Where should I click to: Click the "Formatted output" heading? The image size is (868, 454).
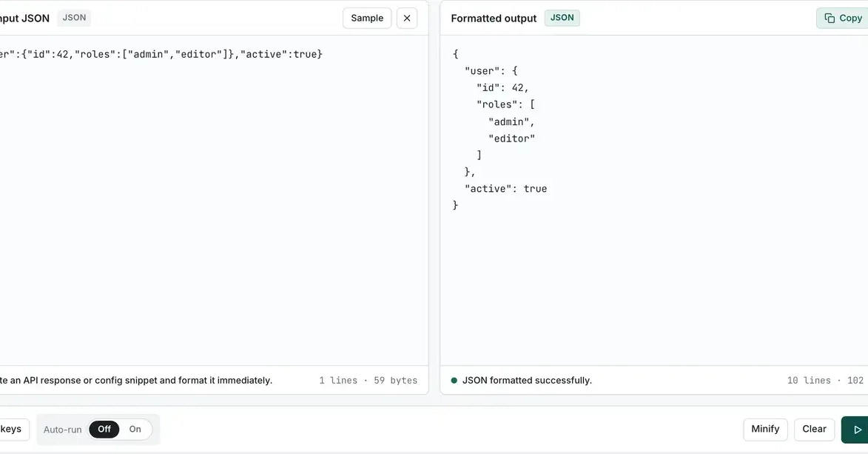[494, 19]
